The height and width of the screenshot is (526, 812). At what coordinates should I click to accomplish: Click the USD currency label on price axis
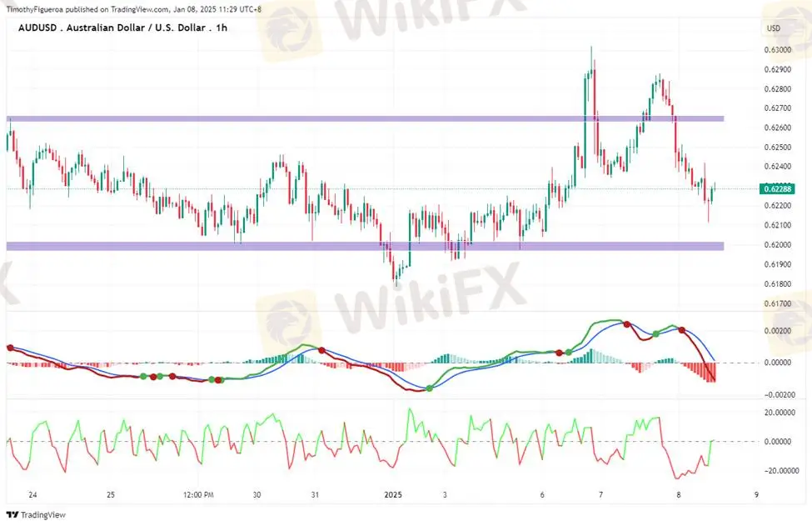773,28
